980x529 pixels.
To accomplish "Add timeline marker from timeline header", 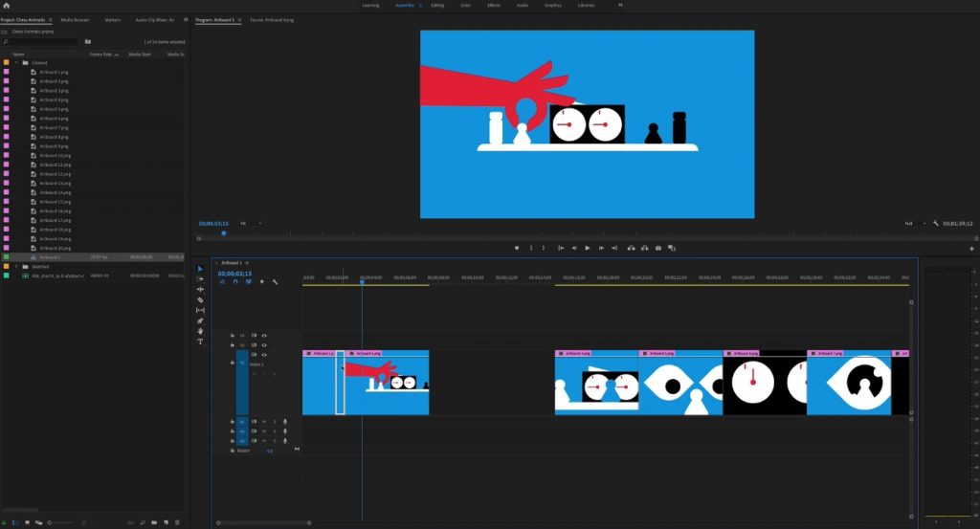I will point(261,281).
